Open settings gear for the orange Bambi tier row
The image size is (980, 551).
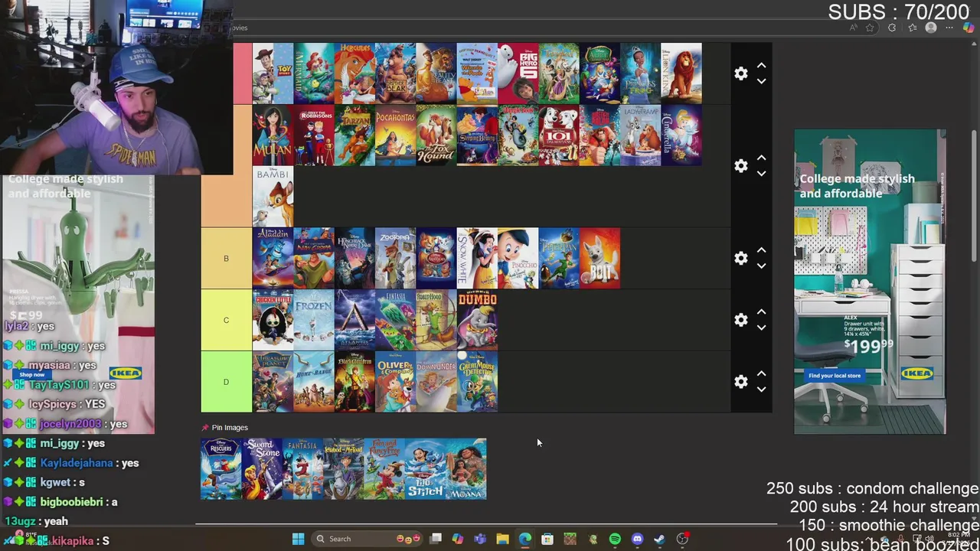[740, 166]
